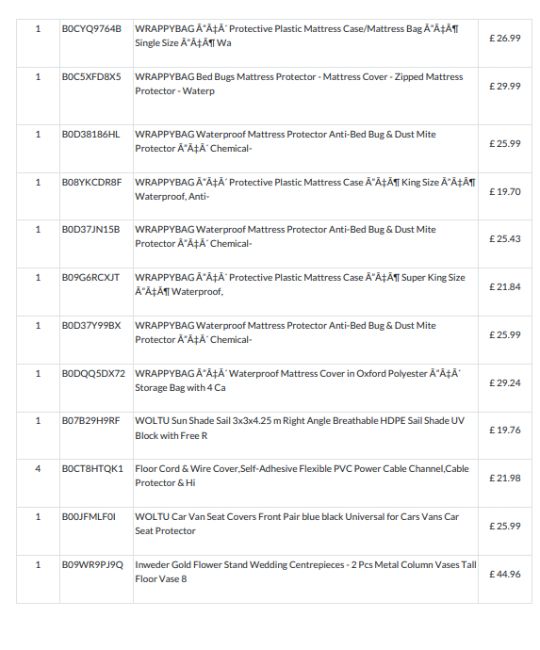This screenshot has height=650, width=540.
Task: Select product code B0D37Y99BX
Action: [x=91, y=326]
